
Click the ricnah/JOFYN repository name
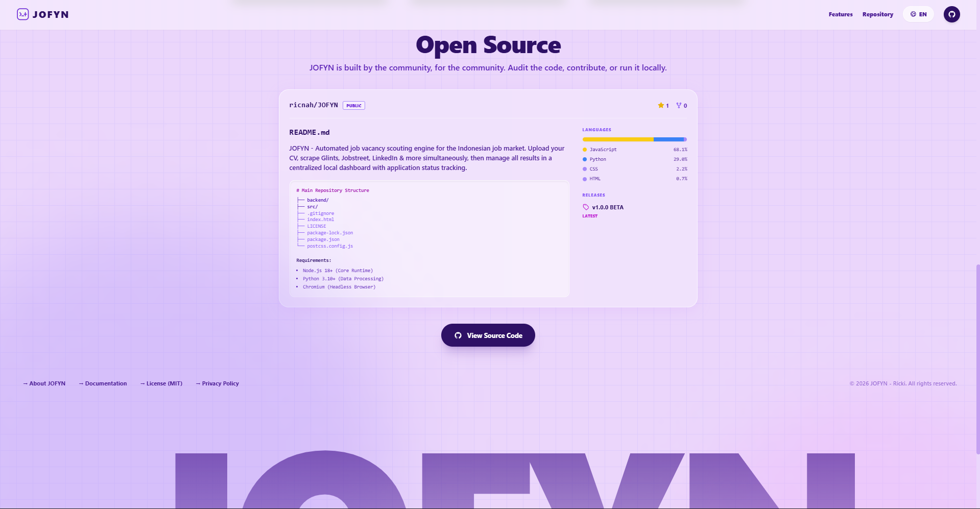click(314, 105)
